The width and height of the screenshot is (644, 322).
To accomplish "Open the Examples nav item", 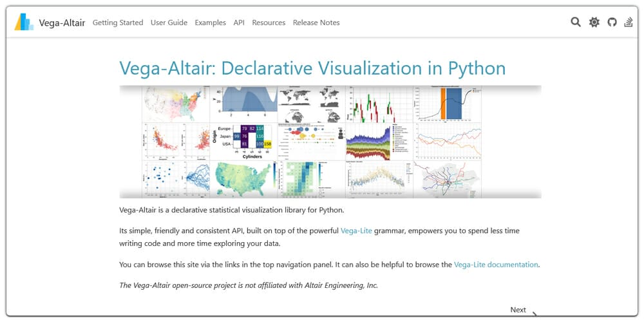I will point(211,23).
